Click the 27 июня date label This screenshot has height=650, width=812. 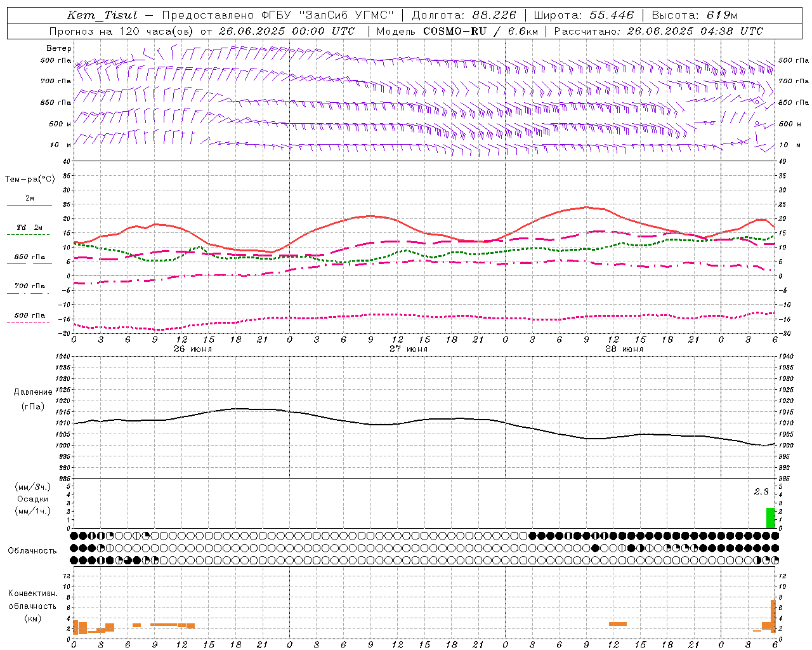[408, 349]
